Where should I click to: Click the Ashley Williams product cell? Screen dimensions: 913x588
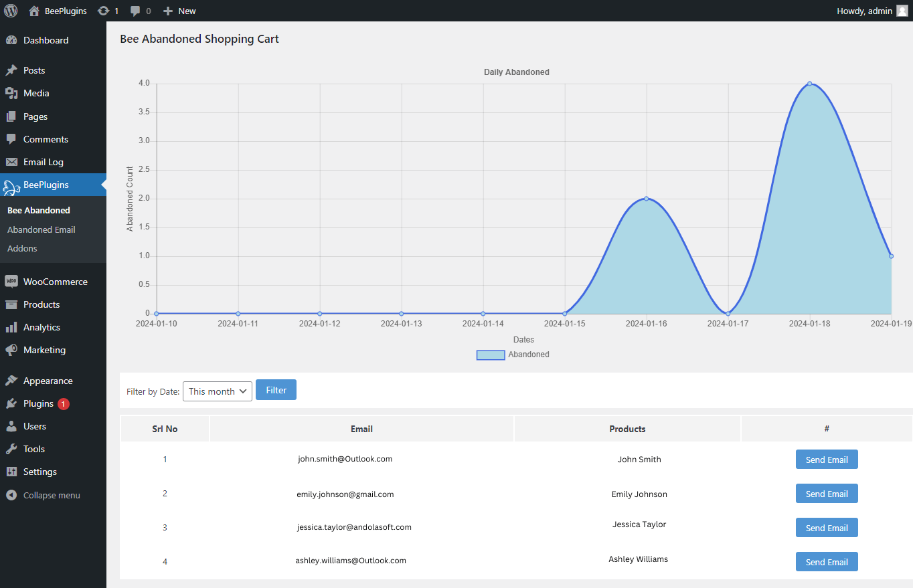point(638,559)
